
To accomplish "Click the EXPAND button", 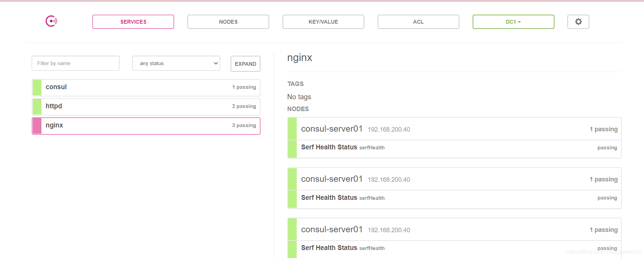I will pyautogui.click(x=246, y=64).
